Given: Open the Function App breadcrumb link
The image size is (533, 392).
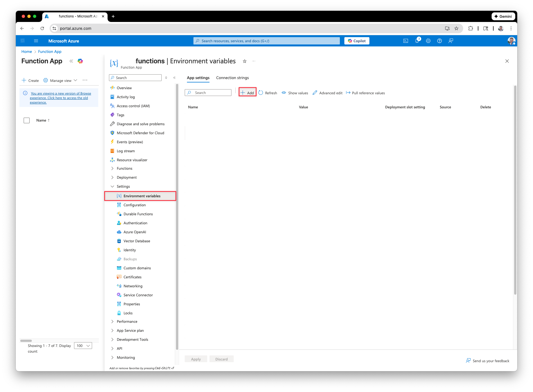Looking at the screenshot, I should (x=50, y=51).
